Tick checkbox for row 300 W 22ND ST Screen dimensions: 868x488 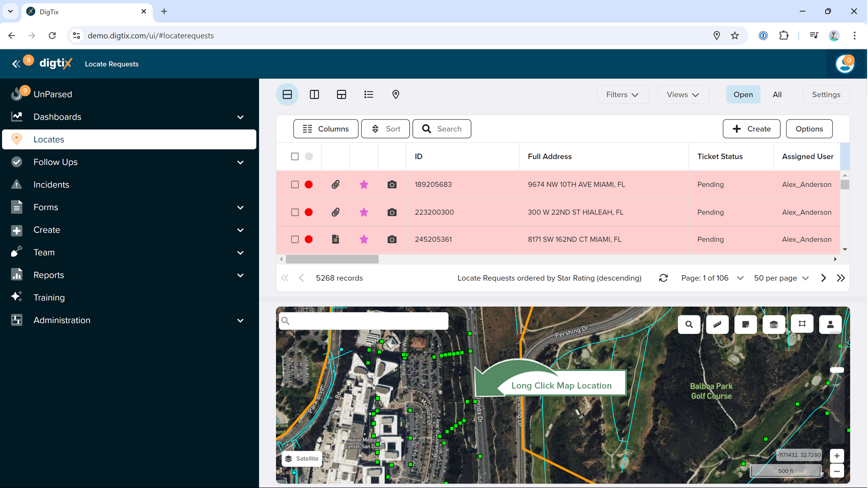295,212
